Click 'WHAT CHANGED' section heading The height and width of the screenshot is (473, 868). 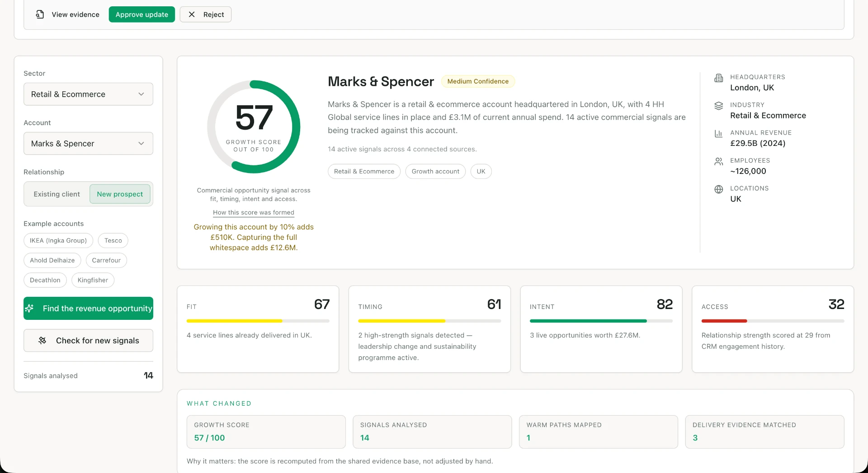click(x=219, y=403)
